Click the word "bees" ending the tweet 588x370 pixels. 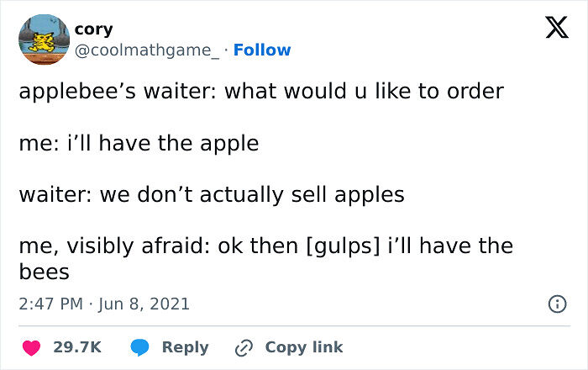44,272
